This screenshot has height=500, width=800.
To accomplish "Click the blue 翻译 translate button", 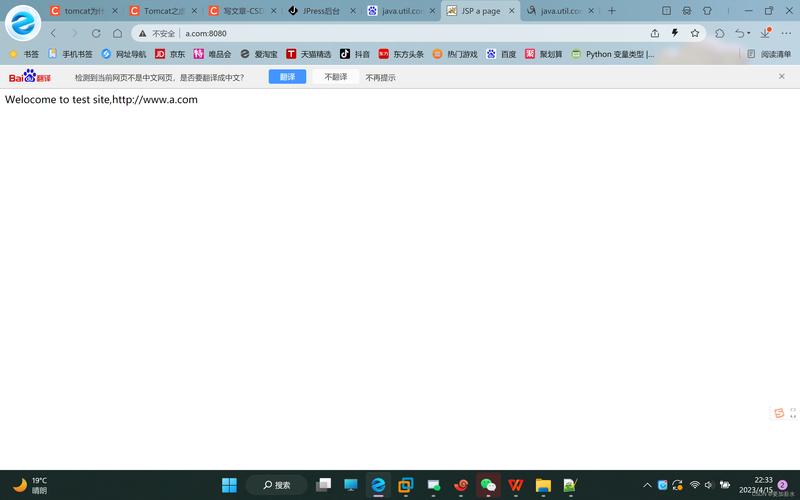I will tap(287, 77).
